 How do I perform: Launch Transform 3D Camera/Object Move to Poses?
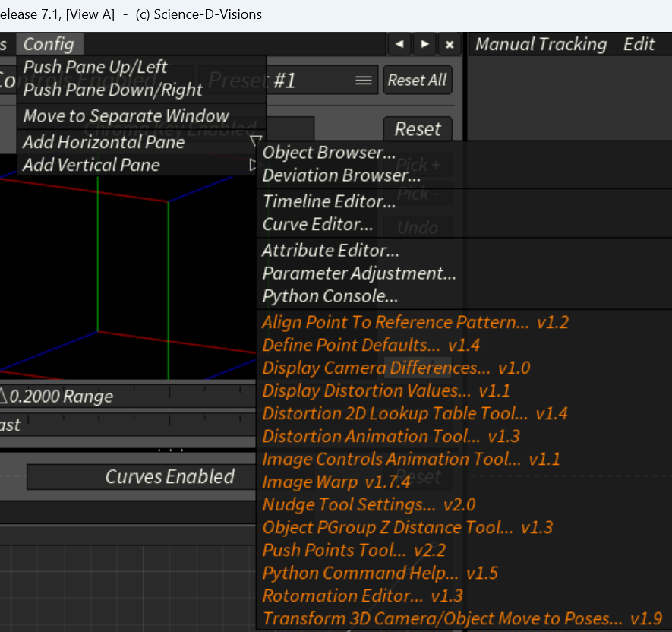(465, 619)
